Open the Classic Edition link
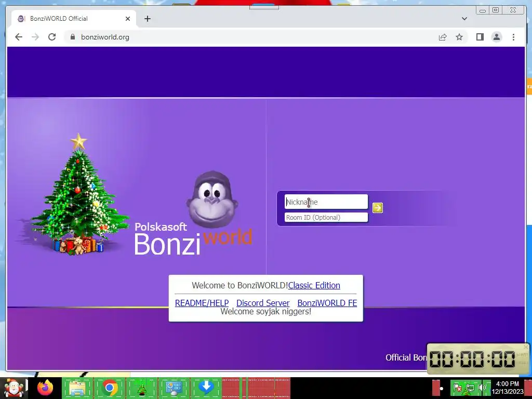Screen dimensions: 532x399 (x=314, y=285)
